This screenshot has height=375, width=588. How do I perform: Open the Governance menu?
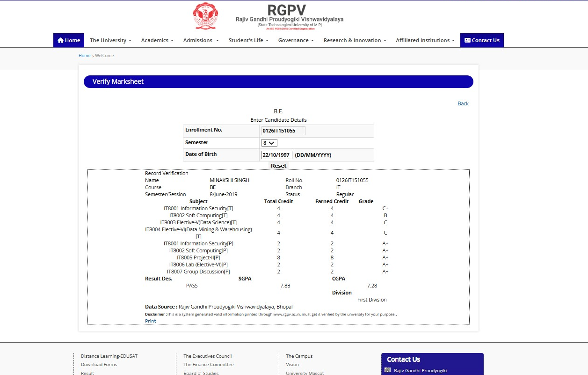click(x=296, y=40)
